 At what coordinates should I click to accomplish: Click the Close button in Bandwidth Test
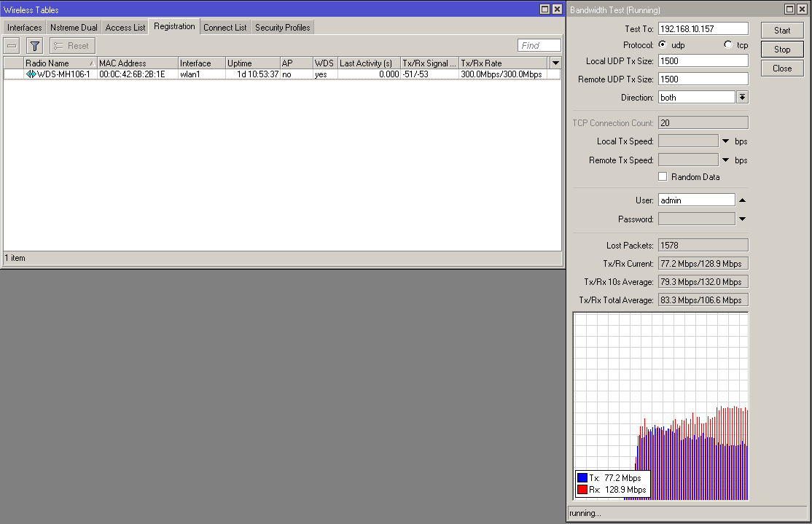(x=782, y=69)
